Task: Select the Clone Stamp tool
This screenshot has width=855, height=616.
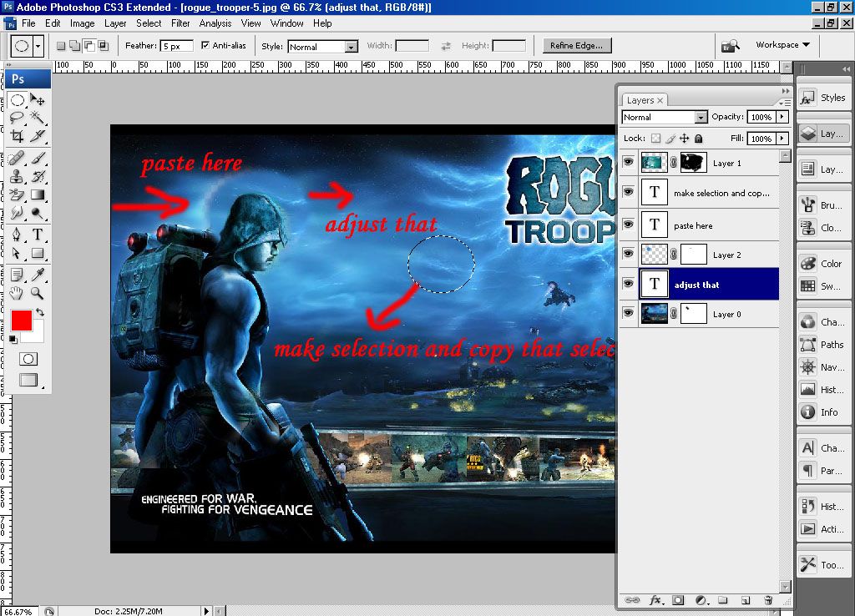Action: (x=17, y=177)
